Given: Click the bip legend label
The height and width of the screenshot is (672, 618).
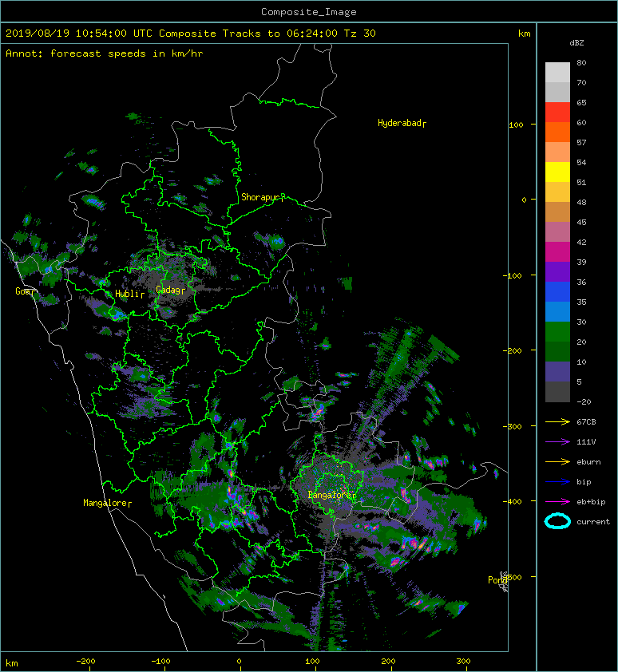Looking at the screenshot, I should [584, 482].
